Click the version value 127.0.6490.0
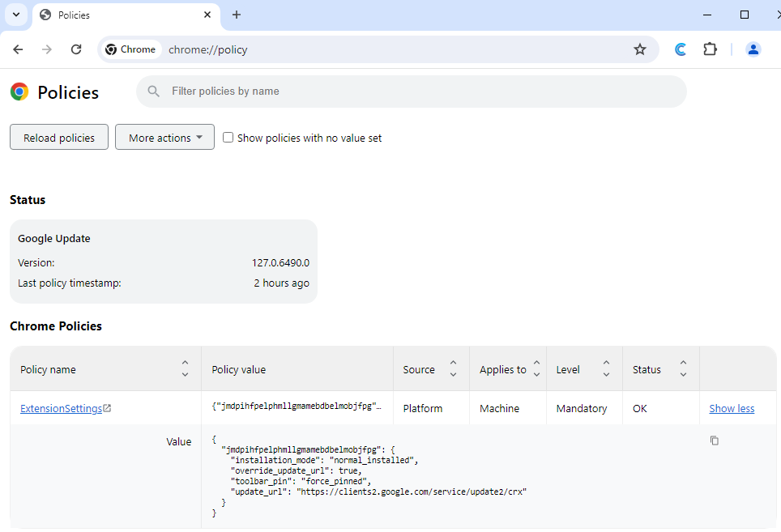Image resolution: width=781 pixels, height=532 pixels. tap(280, 263)
